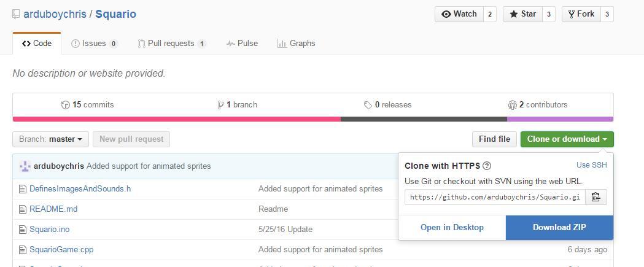This screenshot has width=644, height=267.
Task: Click the arduboychris avatar thumbnail
Action: tap(25, 166)
